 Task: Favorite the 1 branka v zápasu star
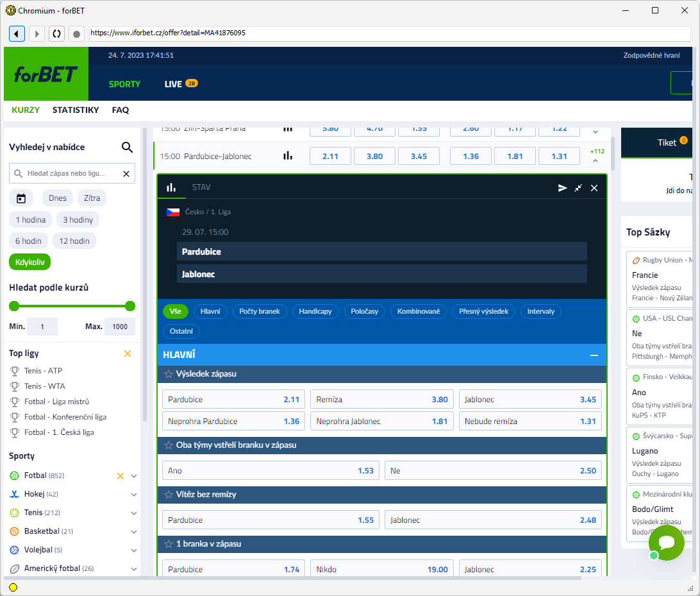point(169,544)
